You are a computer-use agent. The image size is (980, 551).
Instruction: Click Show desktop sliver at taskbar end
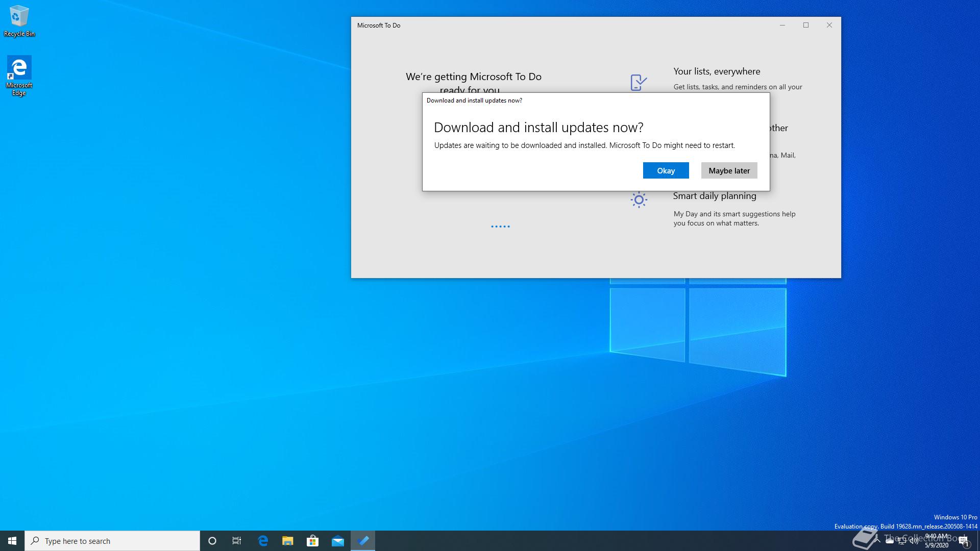[978, 541]
